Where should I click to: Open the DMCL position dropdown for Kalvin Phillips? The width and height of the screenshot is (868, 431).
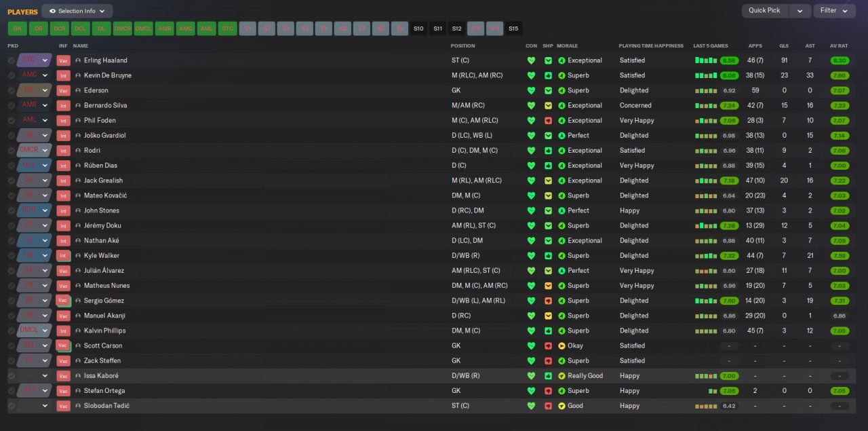point(35,331)
